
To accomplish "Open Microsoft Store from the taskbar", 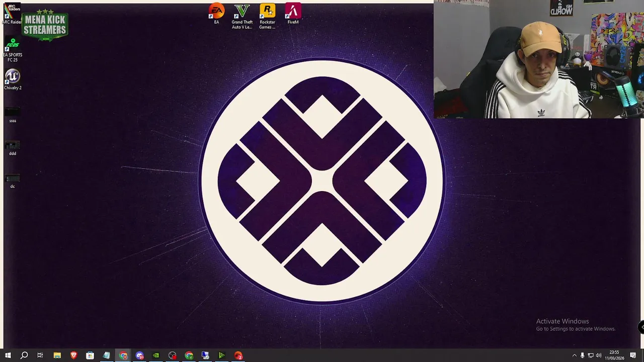I will 90,355.
